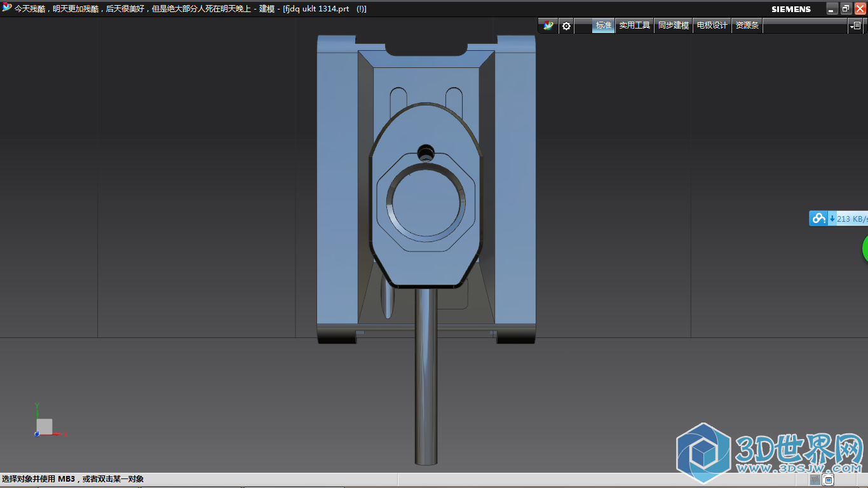Open the 电极设计 tab

click(712, 25)
